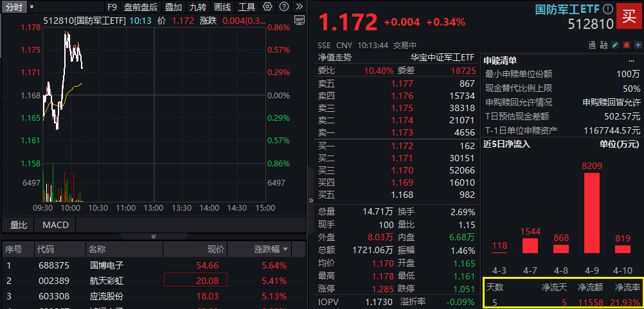Switch to the 量比 indicator tab
644x309 pixels.
pos(19,225)
